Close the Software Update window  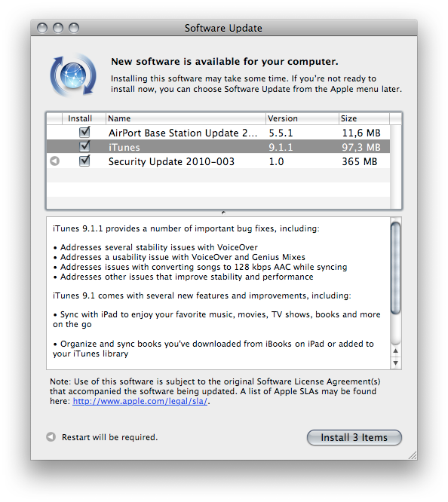42,28
